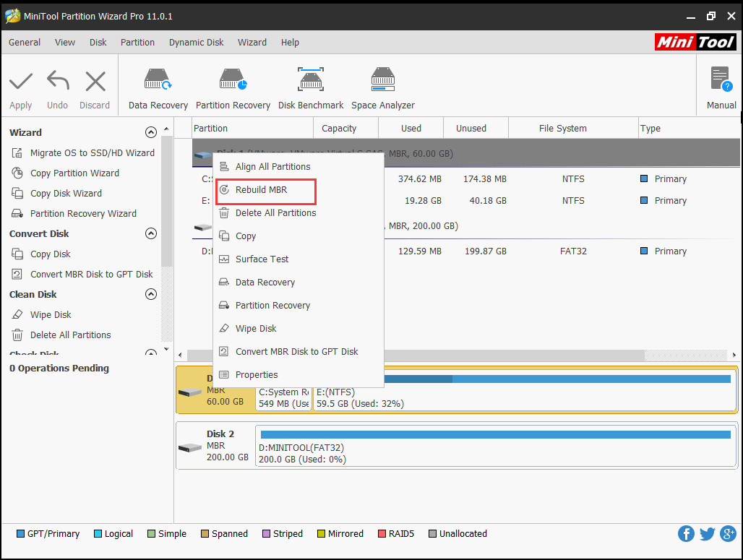Open the Dynamic Disk menu
This screenshot has width=743, height=560.
point(196,42)
